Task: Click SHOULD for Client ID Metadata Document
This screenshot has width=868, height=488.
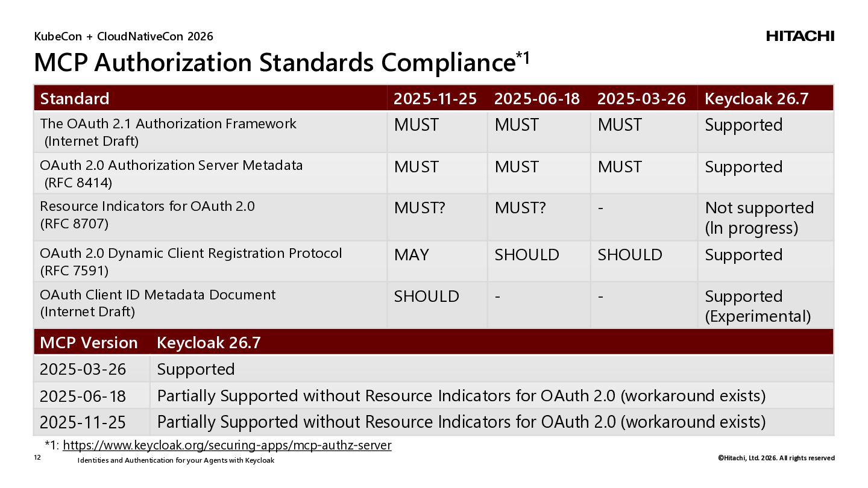Action: (426, 296)
